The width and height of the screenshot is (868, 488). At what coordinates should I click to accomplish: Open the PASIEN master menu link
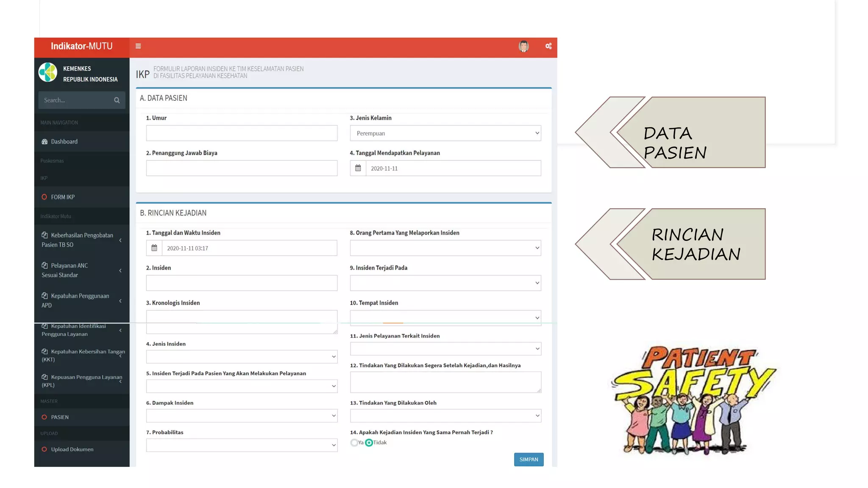60,417
